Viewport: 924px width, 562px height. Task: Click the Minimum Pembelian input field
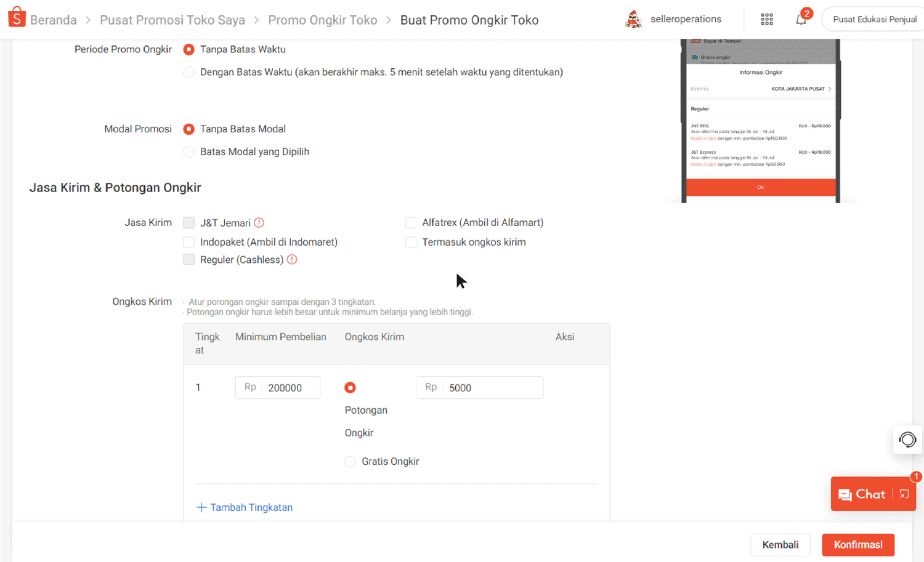click(290, 388)
